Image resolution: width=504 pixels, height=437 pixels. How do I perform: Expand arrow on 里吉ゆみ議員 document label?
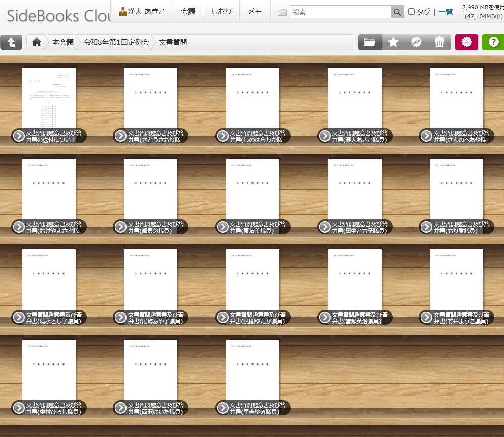(223, 408)
